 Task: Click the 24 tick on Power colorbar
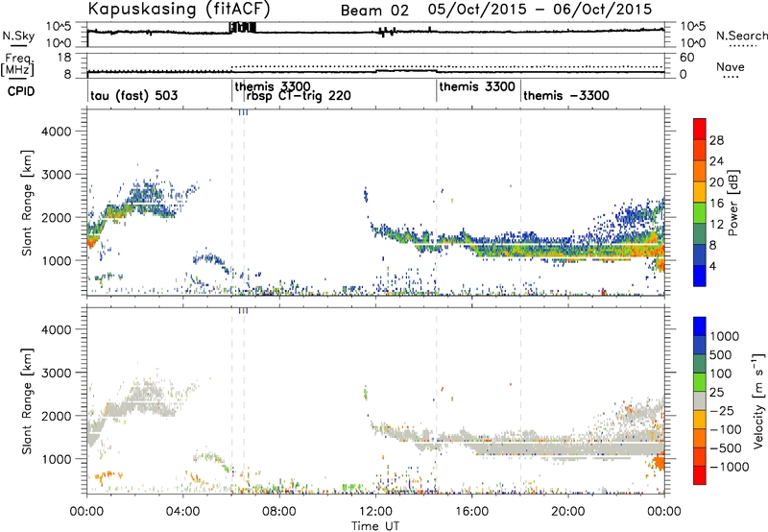716,161
